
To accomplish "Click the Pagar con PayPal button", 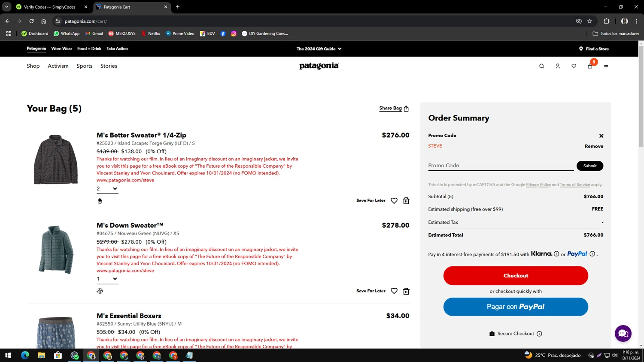I will [516, 307].
